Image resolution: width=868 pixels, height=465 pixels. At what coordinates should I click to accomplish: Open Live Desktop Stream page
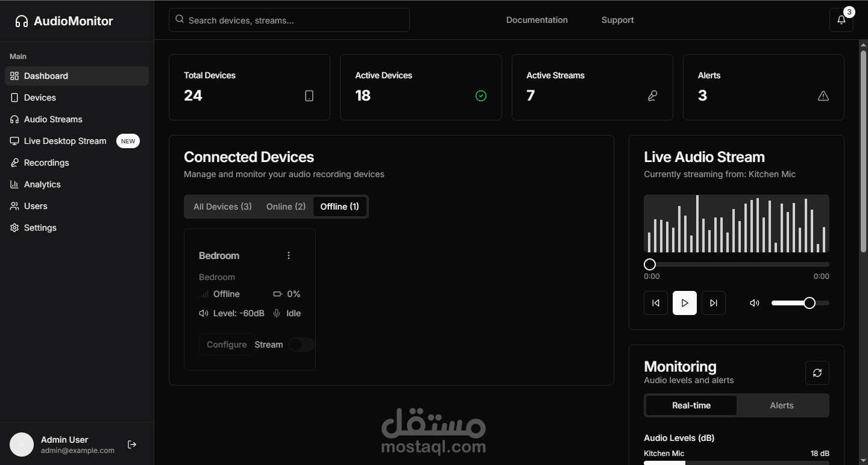77,141
